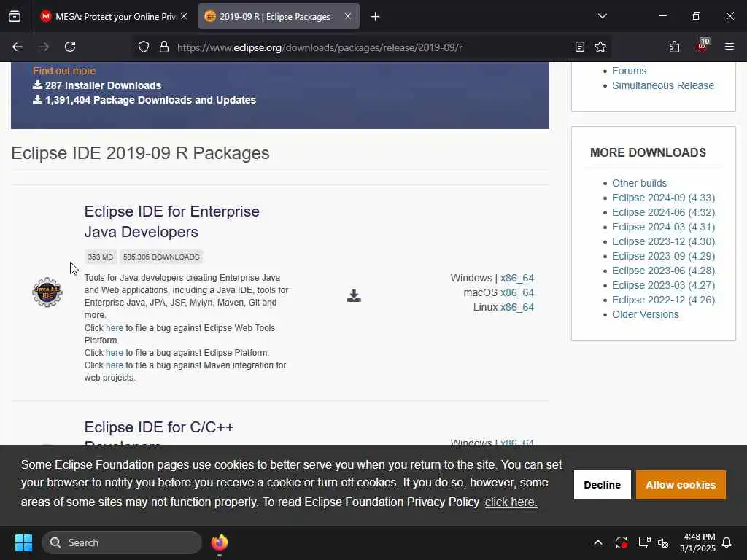Click Allow cookies button
747x560 pixels.
tap(681, 485)
